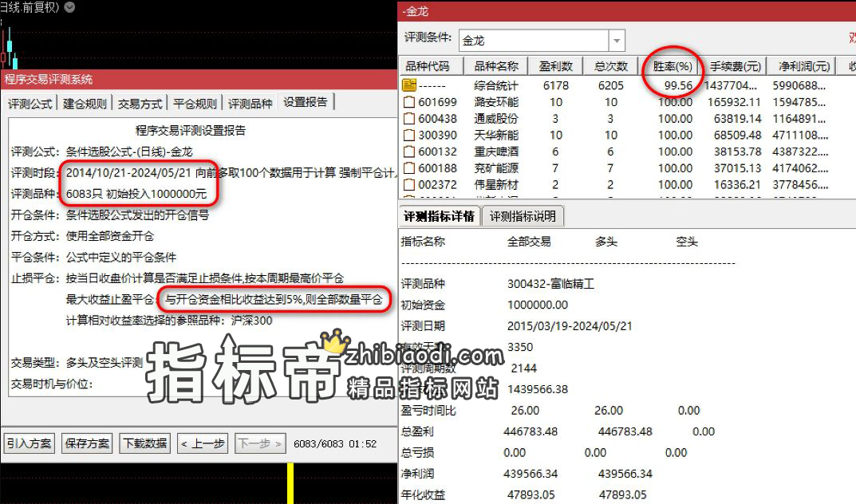Screen dimensions: 856x504
Task: Select the 平仓规则 tab
Action: [195, 103]
